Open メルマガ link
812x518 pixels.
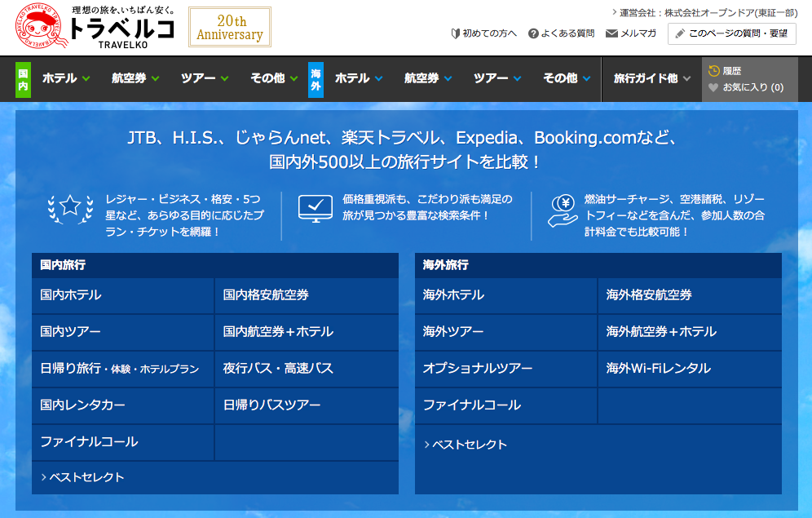coord(638,33)
